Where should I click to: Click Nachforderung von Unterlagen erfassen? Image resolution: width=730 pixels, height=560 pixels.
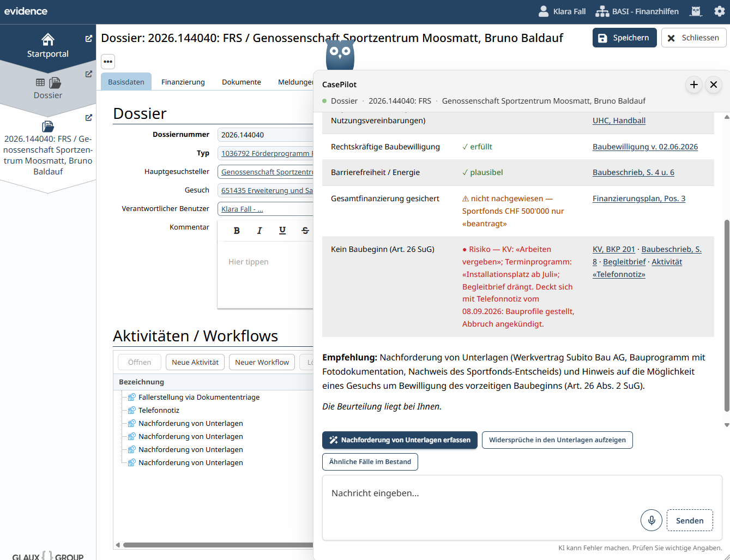(400, 440)
